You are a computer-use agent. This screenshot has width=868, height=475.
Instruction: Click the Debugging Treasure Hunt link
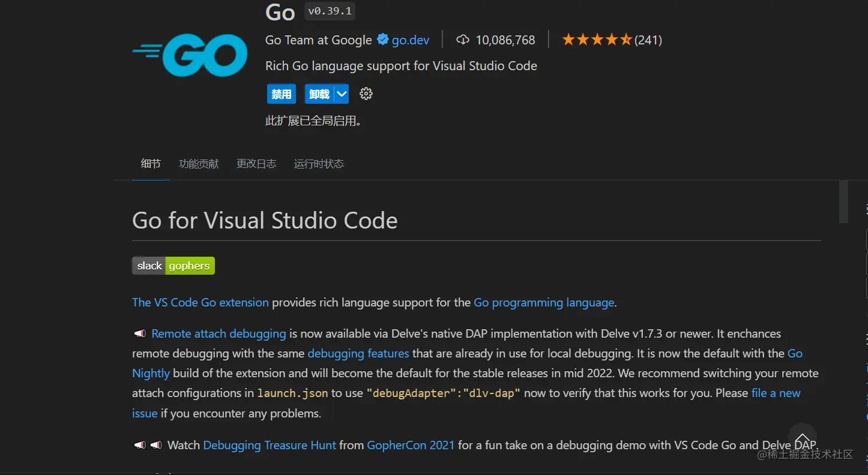pyautogui.click(x=270, y=445)
